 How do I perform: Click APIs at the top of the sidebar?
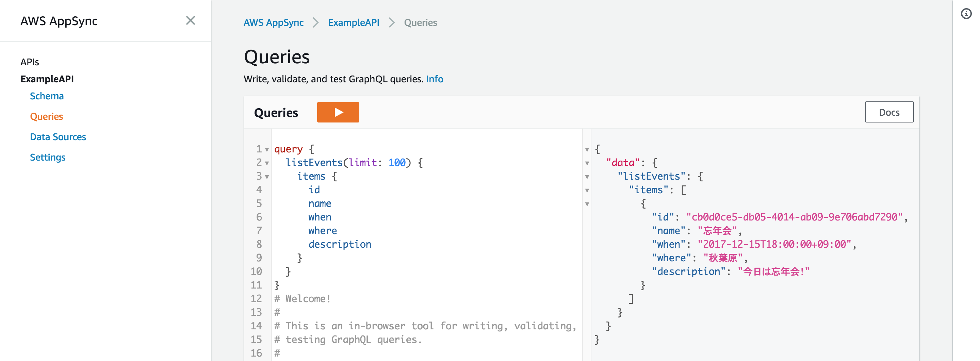pyautogui.click(x=30, y=62)
